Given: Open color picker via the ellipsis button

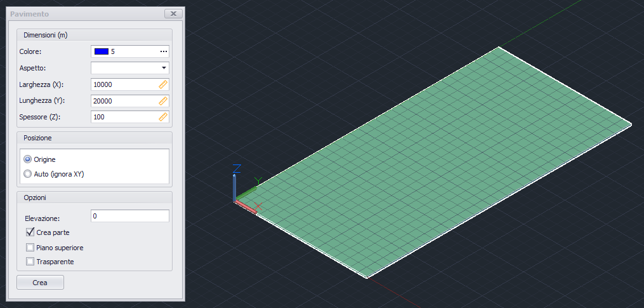Looking at the screenshot, I should click(x=163, y=51).
